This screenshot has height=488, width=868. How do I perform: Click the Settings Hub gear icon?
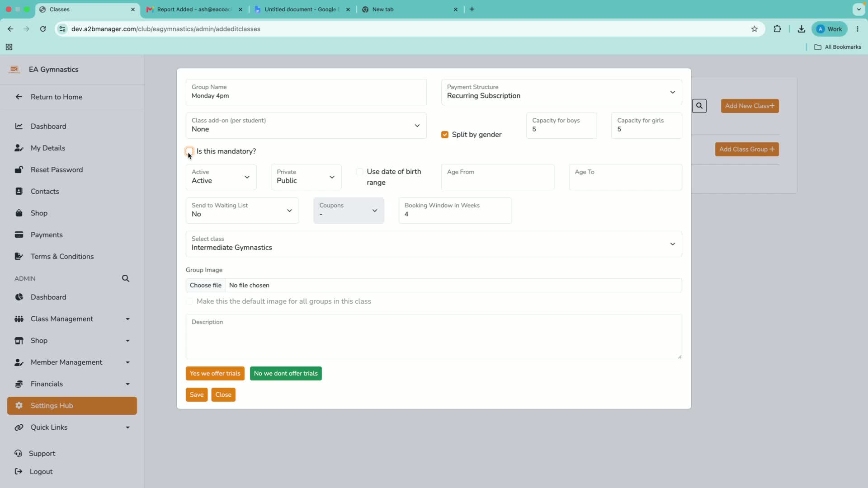19,405
